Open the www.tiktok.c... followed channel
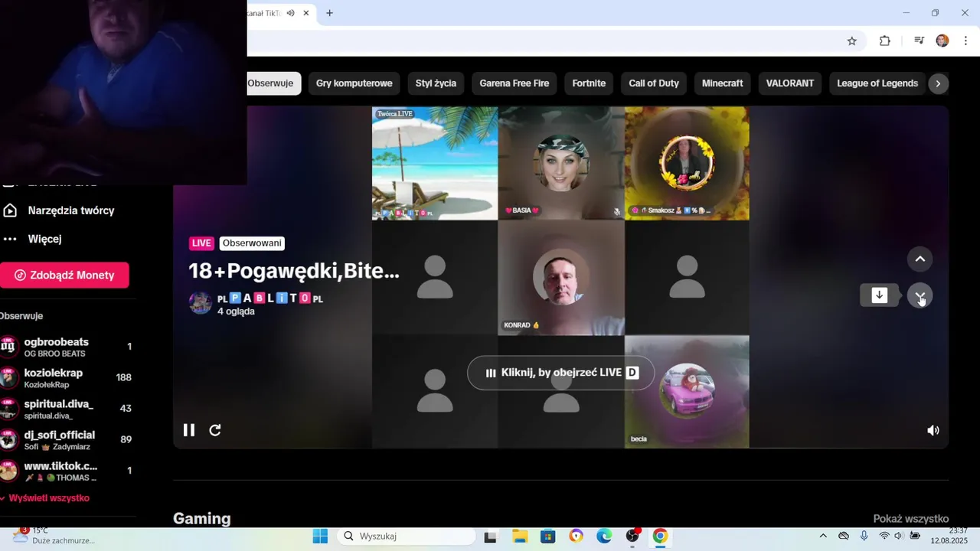This screenshot has height=551, width=980. click(x=67, y=471)
